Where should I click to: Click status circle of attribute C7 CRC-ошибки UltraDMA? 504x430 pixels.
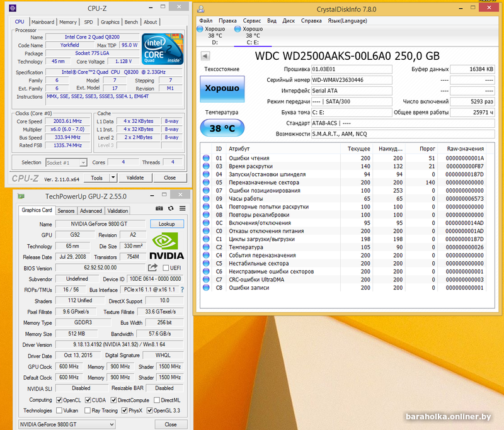(x=206, y=280)
